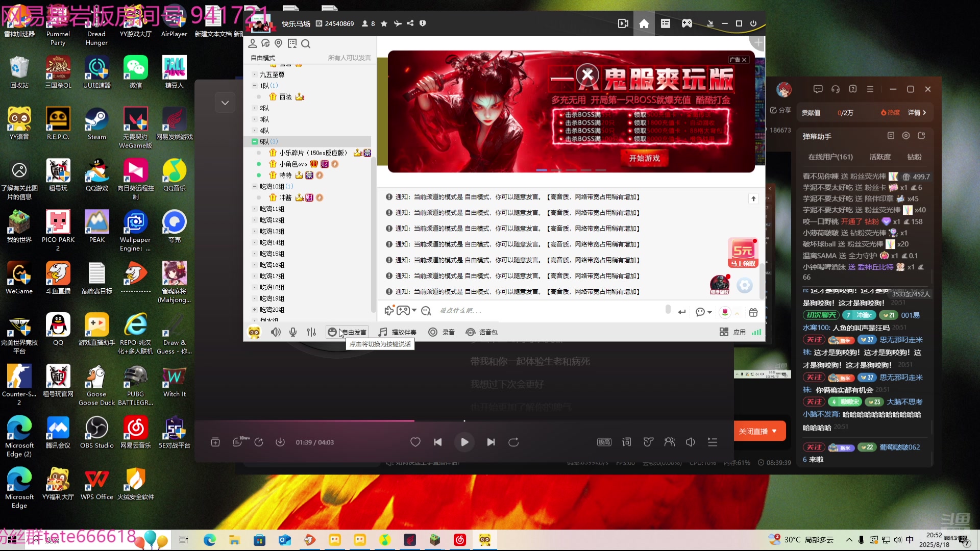This screenshot has height=551, width=980.
Task: Click the location pin icon above channel list
Action: click(x=278, y=44)
